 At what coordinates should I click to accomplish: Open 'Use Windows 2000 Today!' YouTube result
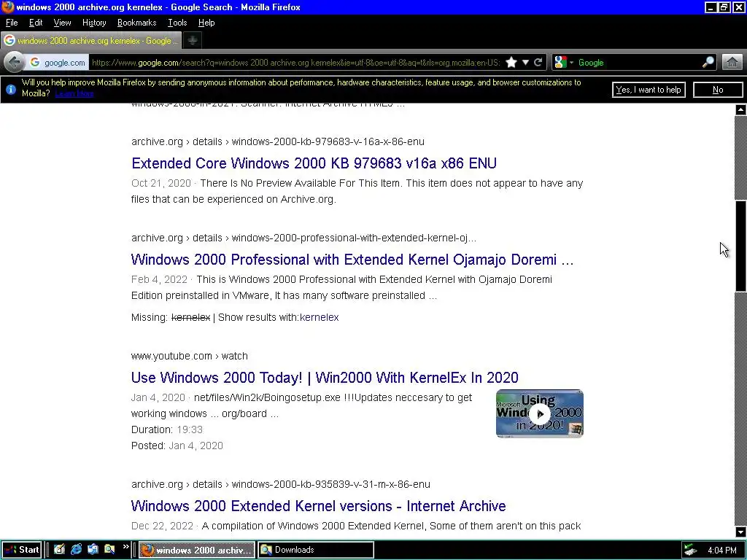(325, 378)
